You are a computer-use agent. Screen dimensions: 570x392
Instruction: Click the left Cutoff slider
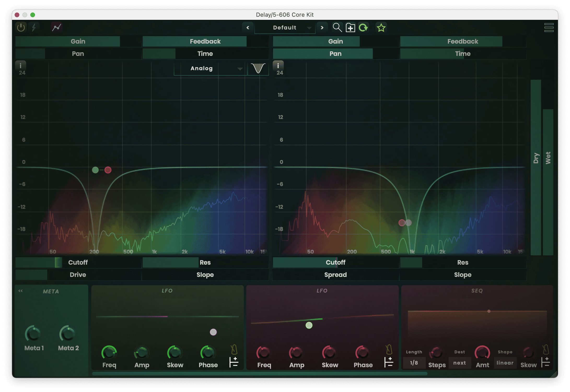78,262
